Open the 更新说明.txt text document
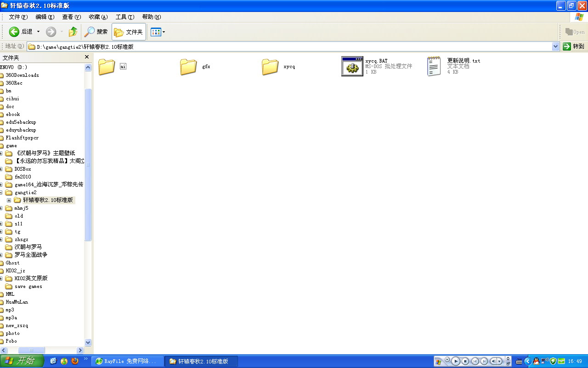 click(x=434, y=66)
